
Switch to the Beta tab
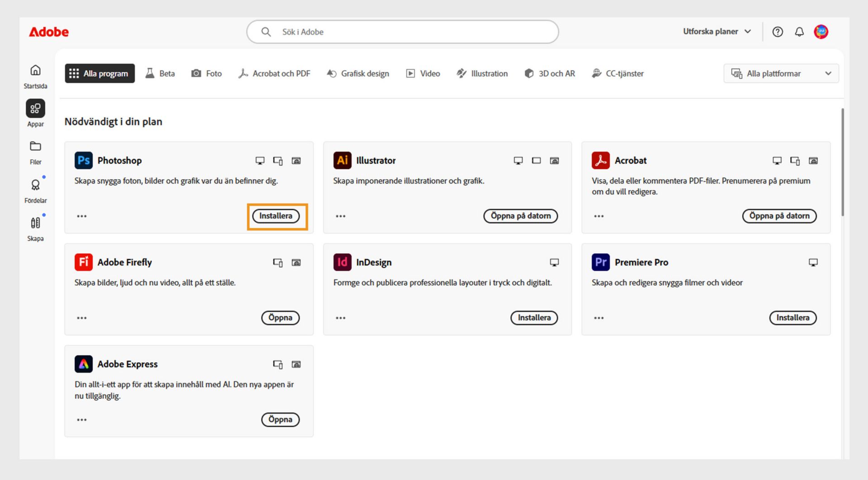pos(160,74)
